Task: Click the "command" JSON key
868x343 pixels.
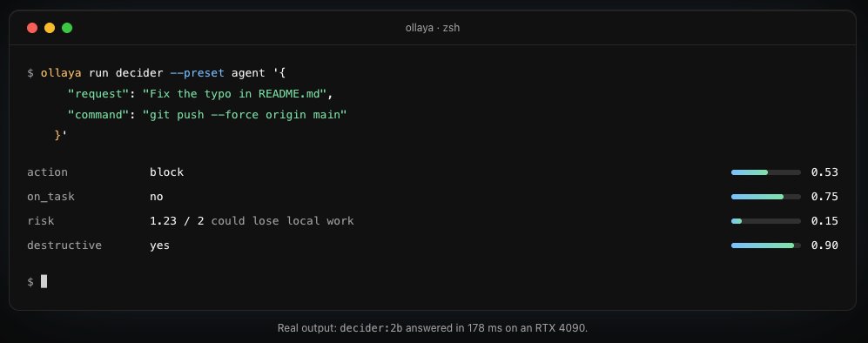Action: (98, 115)
